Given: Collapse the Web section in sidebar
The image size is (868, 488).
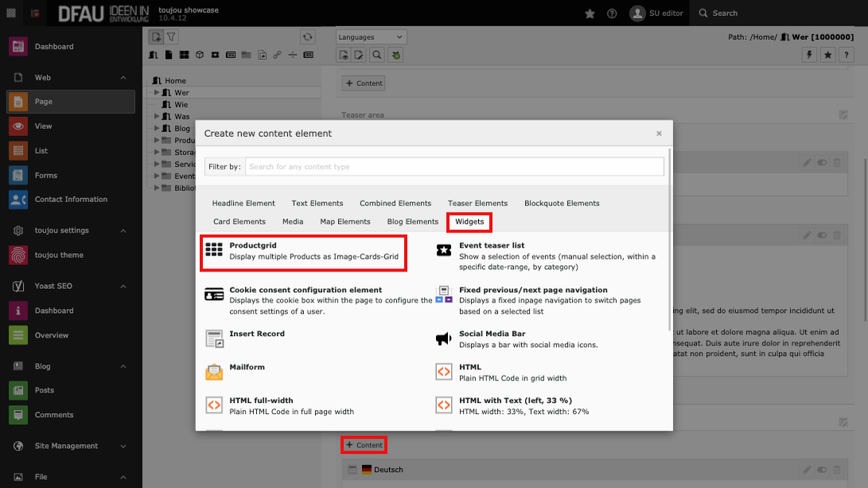Looking at the screenshot, I should 123,78.
